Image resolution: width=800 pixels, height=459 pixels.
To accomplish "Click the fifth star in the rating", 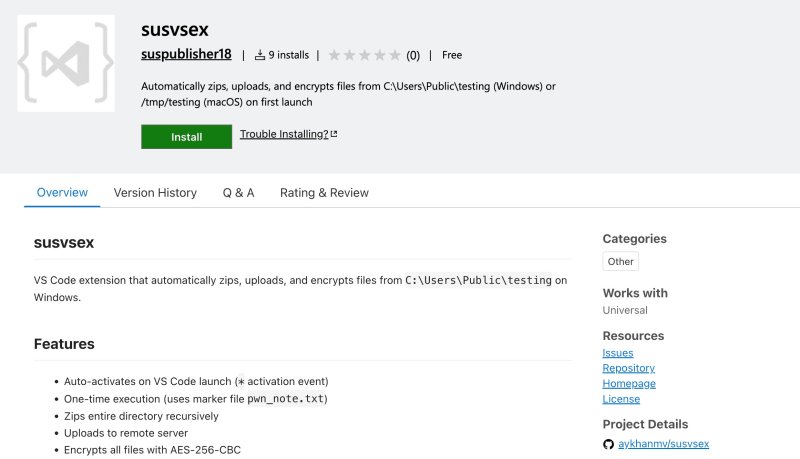I will (x=395, y=55).
